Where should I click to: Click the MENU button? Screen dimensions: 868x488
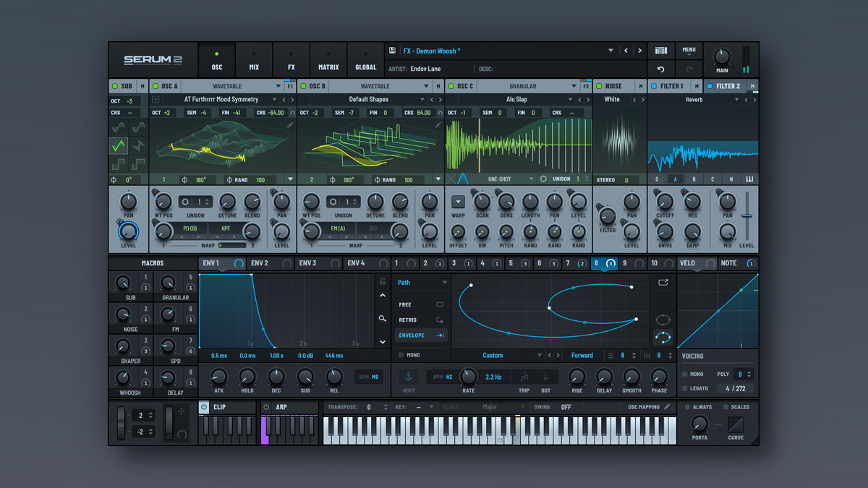(x=689, y=51)
